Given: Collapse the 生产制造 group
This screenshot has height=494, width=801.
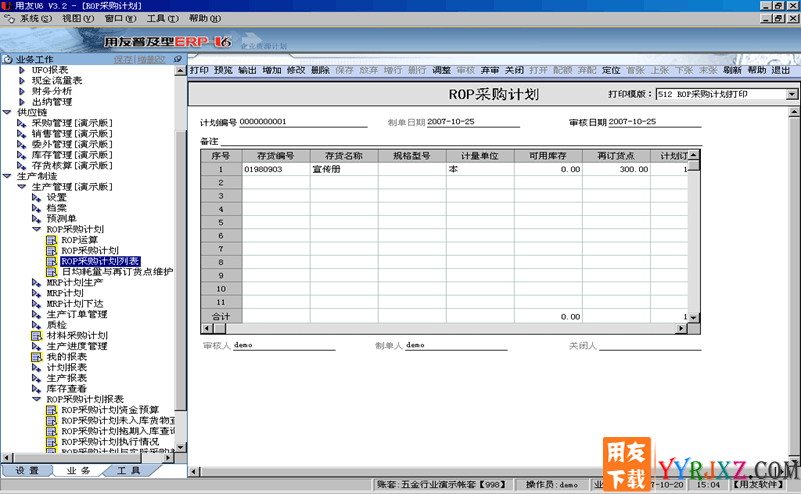Looking at the screenshot, I should (7, 176).
